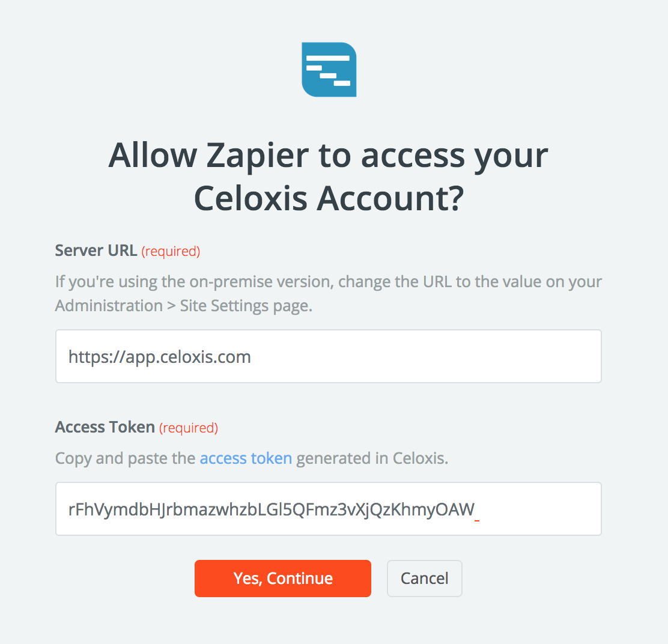Click the https://app.celoxis.com URL text
Image resolution: width=668 pixels, height=644 pixels.
pyautogui.click(x=160, y=357)
